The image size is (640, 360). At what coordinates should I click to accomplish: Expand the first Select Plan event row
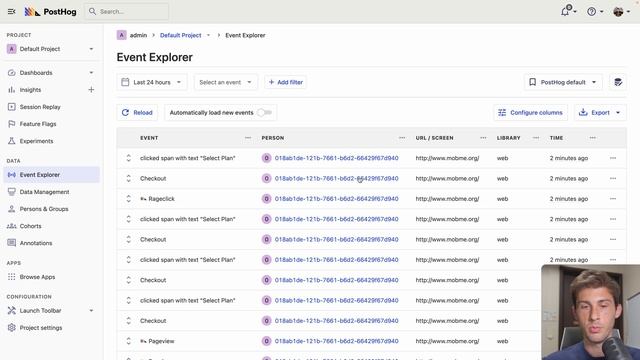pos(129,158)
